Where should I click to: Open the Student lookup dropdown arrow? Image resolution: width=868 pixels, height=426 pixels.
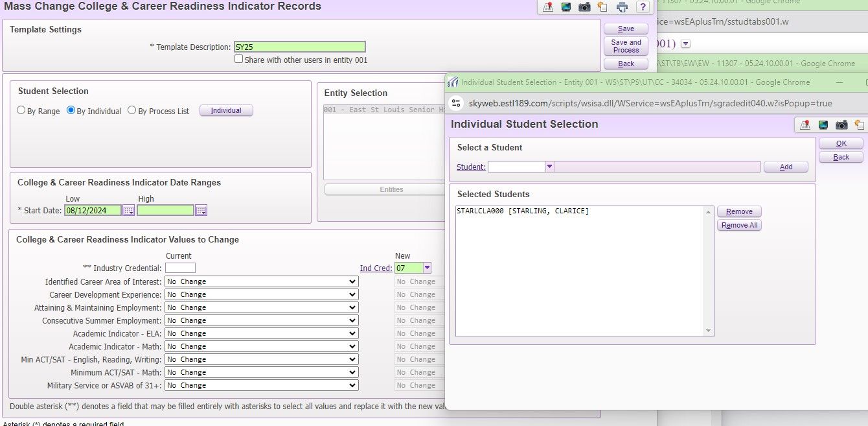pos(549,167)
